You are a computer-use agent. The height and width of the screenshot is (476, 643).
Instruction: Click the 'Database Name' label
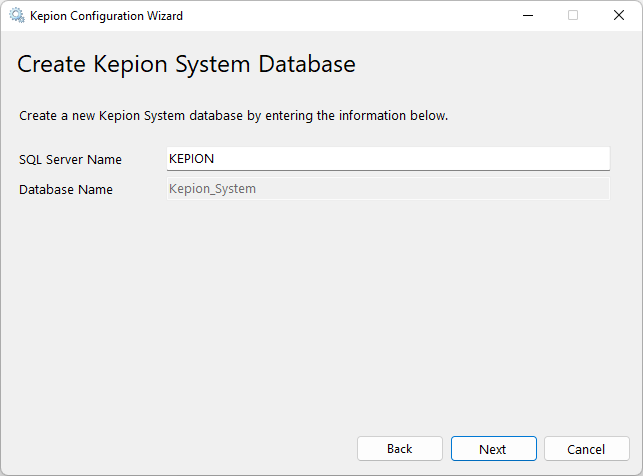point(66,189)
